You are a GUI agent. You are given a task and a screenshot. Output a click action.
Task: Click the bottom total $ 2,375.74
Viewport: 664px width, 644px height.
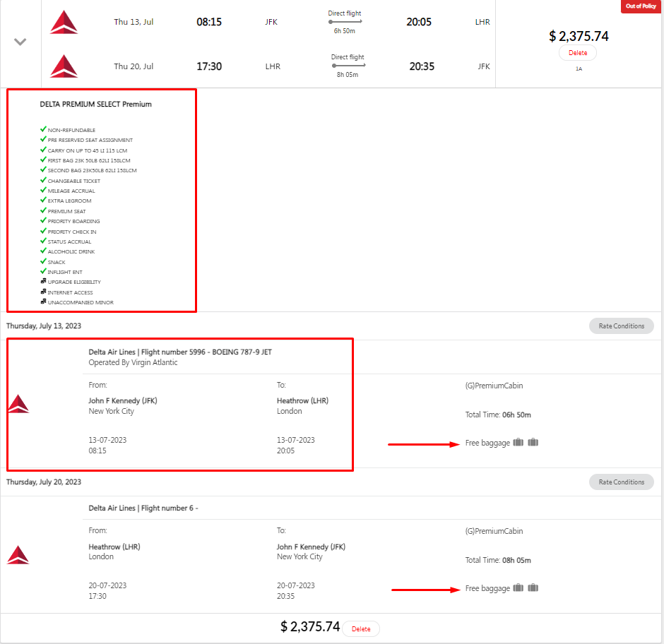coord(310,626)
